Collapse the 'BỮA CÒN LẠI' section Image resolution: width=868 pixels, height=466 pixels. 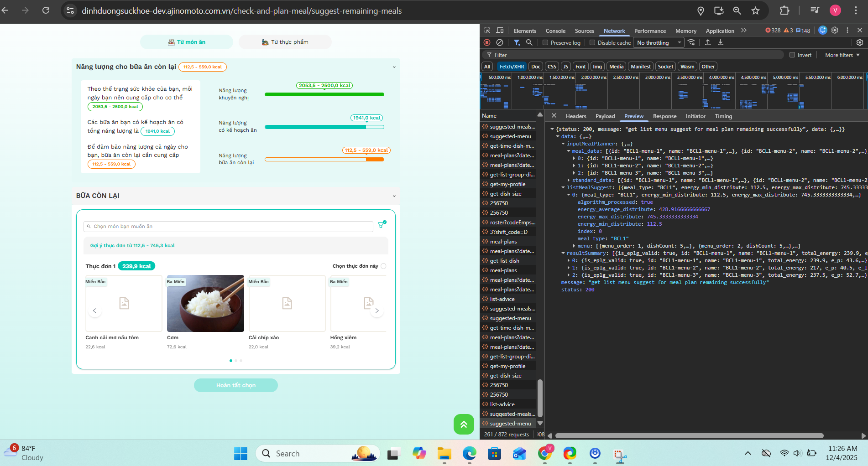(x=394, y=196)
